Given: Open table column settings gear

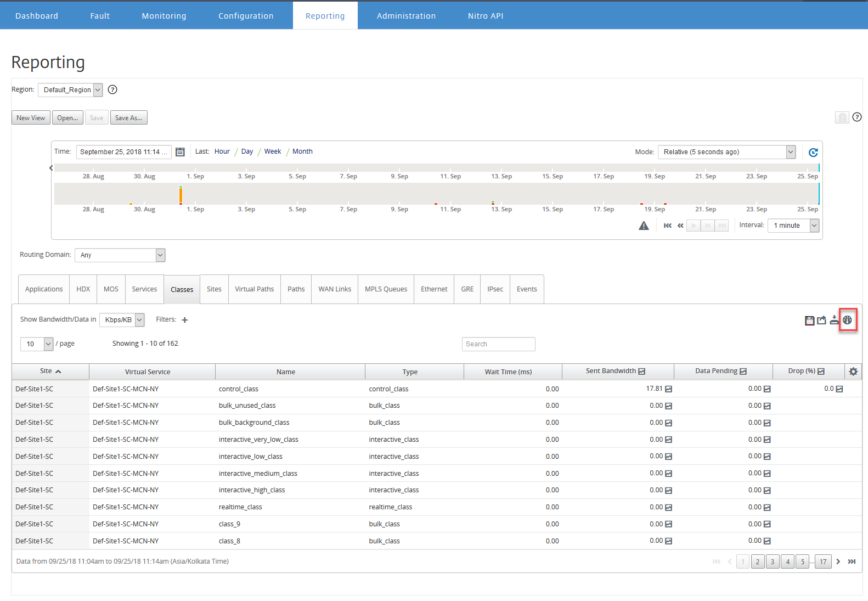Looking at the screenshot, I should [x=853, y=372].
